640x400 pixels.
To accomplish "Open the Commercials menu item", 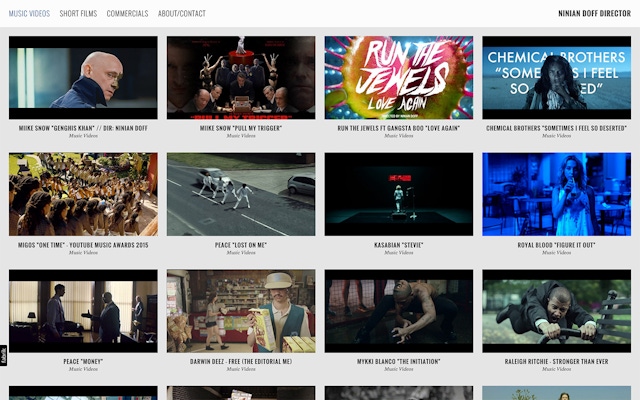I will pos(127,14).
